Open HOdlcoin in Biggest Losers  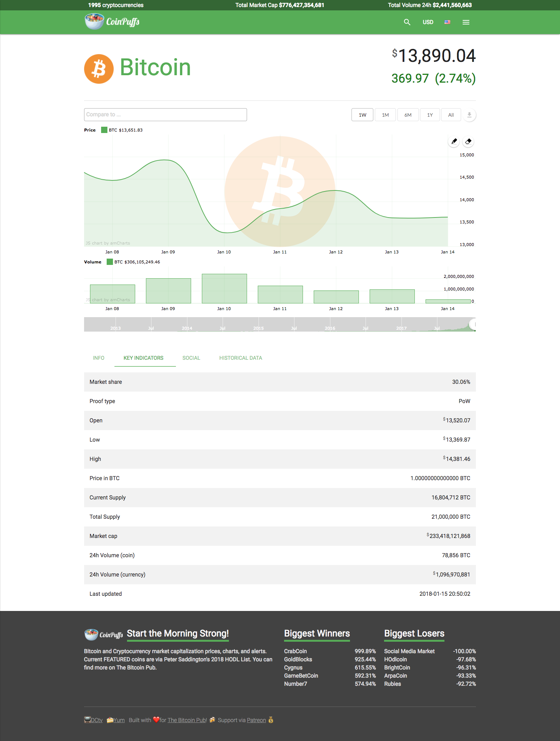click(x=395, y=659)
